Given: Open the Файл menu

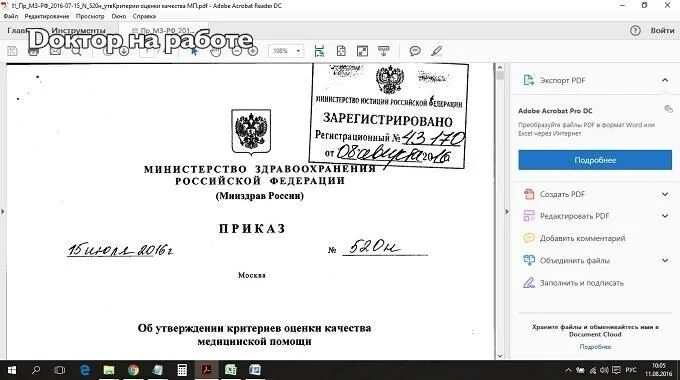Looking at the screenshot, I should point(11,16).
